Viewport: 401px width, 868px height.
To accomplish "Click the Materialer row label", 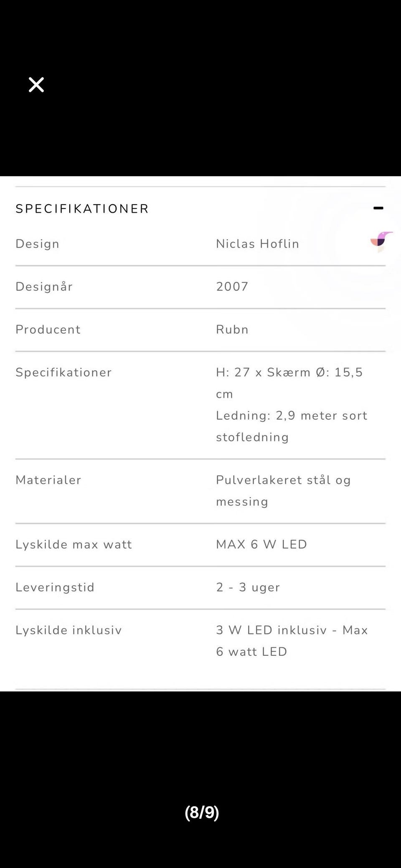I will 48,480.
